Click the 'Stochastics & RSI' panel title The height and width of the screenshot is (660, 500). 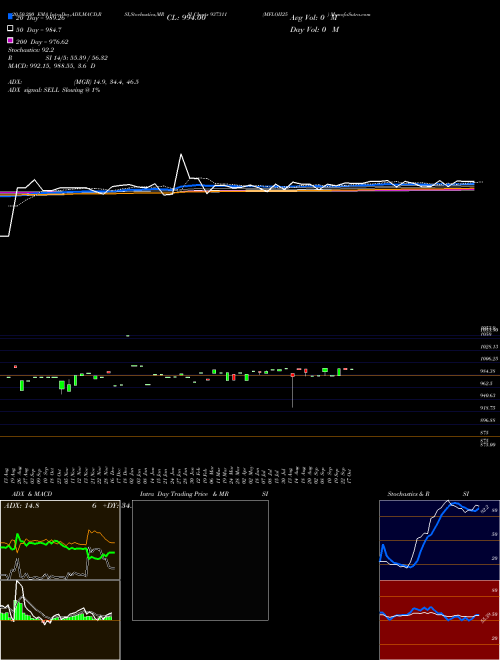pyautogui.click(x=428, y=494)
